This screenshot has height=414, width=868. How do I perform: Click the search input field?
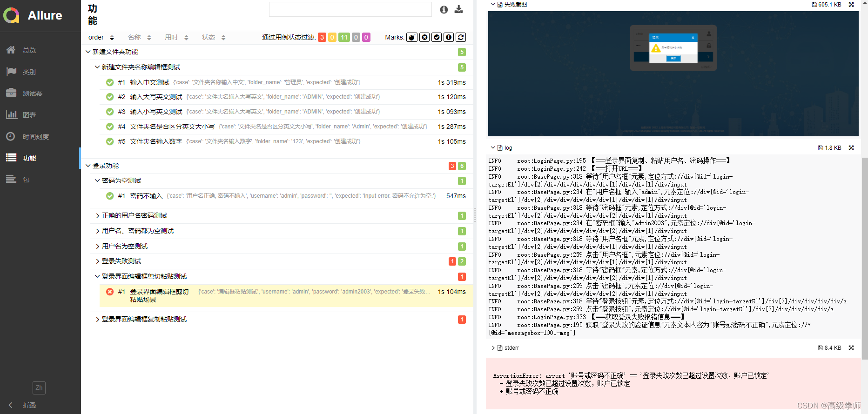[x=350, y=9]
